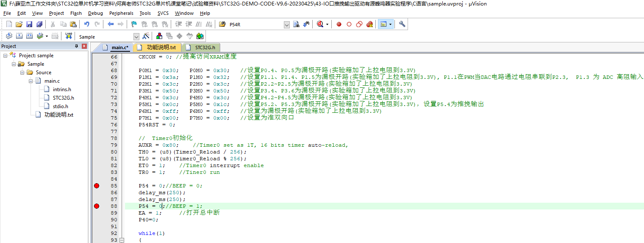This screenshot has height=243, width=644.
Task: Disable all breakpoints icon
Action: (x=359, y=24)
